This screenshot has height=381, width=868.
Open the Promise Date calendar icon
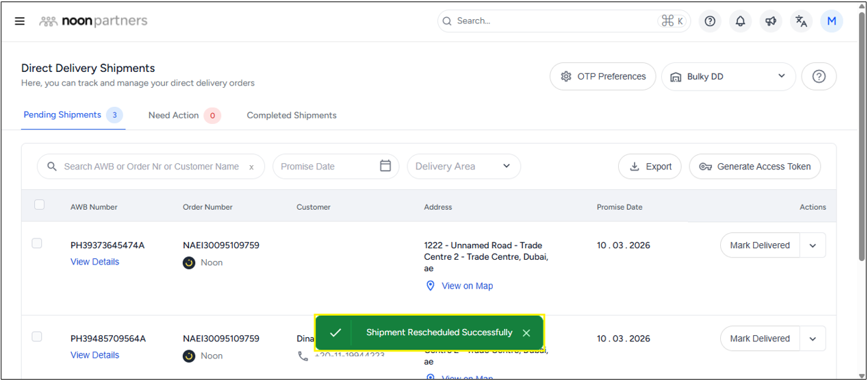(385, 166)
